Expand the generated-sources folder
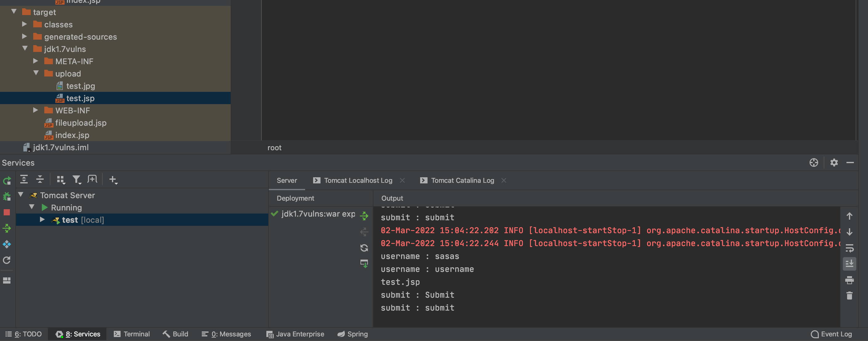Viewport: 868px width, 341px height. click(x=24, y=36)
